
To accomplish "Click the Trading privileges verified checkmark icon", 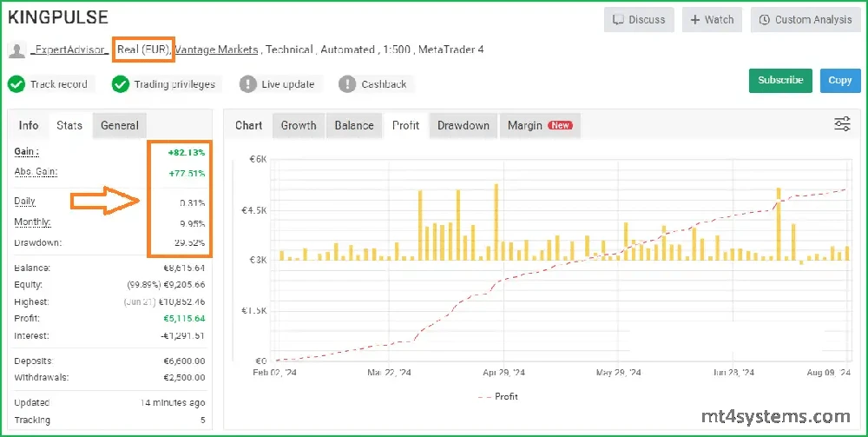I will point(121,84).
